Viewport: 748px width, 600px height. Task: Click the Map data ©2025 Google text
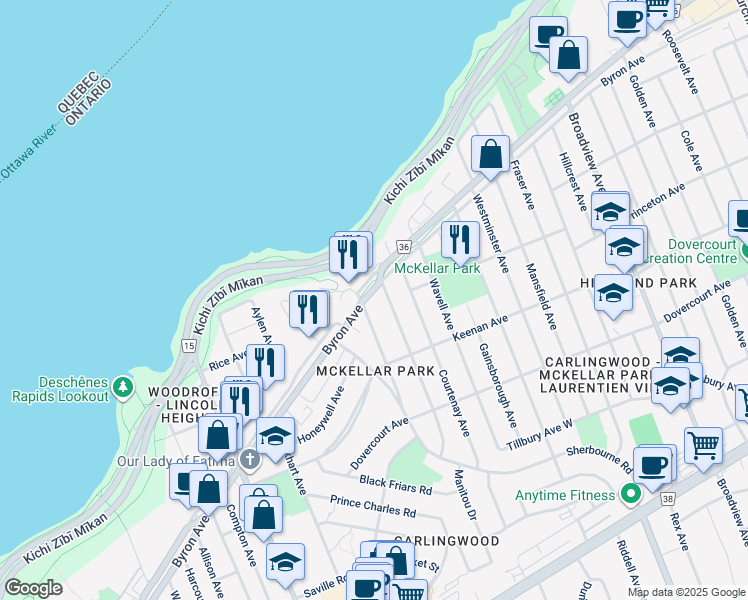click(x=685, y=592)
